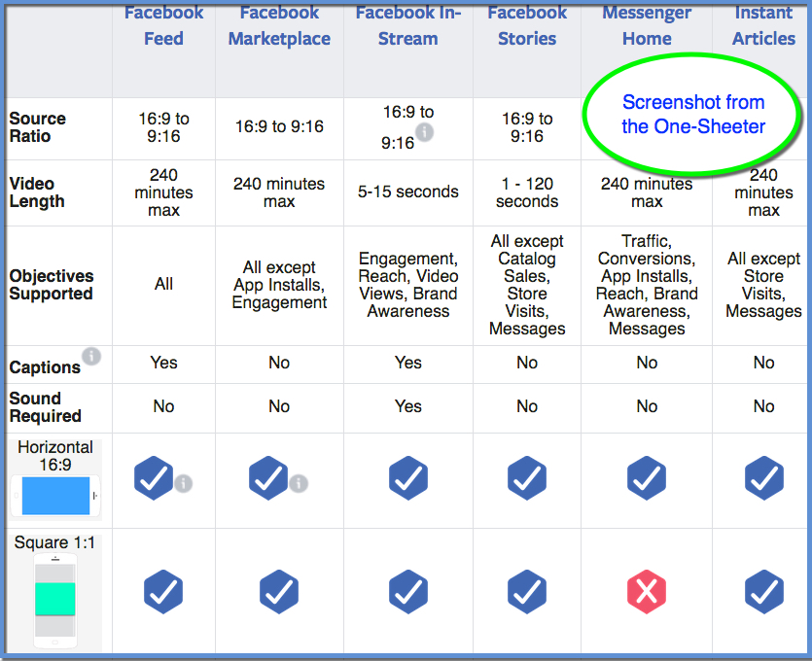Image resolution: width=812 pixels, height=661 pixels.
Task: Click the Sound Required 'Yes' cell under In-Stream
Action: (x=408, y=406)
